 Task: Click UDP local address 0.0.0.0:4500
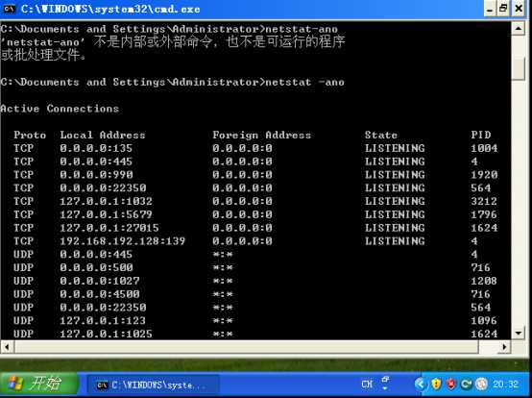pyautogui.click(x=100, y=294)
